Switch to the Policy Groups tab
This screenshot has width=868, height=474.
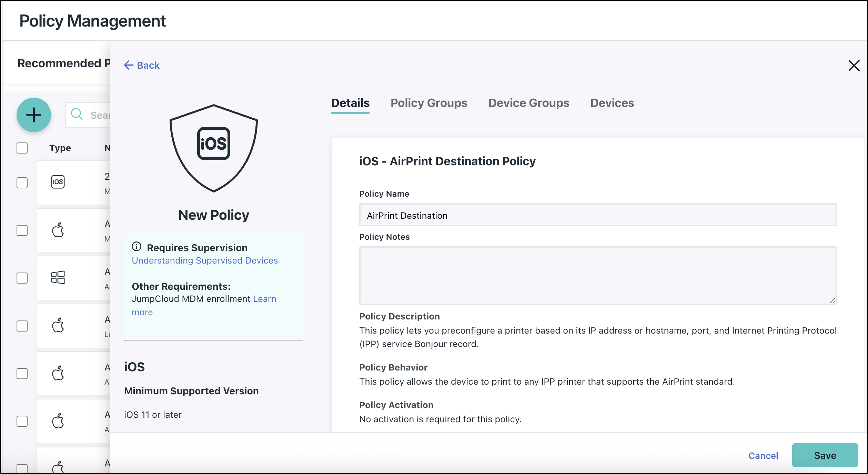[x=429, y=103]
